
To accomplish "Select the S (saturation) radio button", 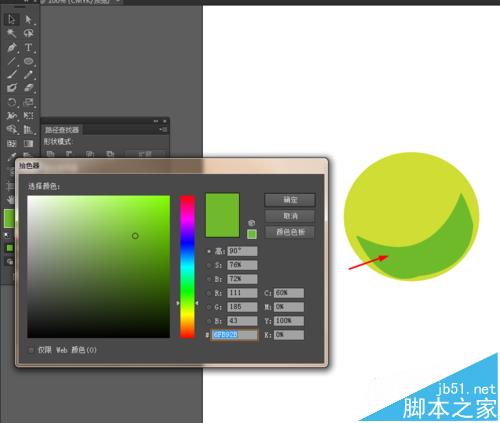I will tap(209, 265).
